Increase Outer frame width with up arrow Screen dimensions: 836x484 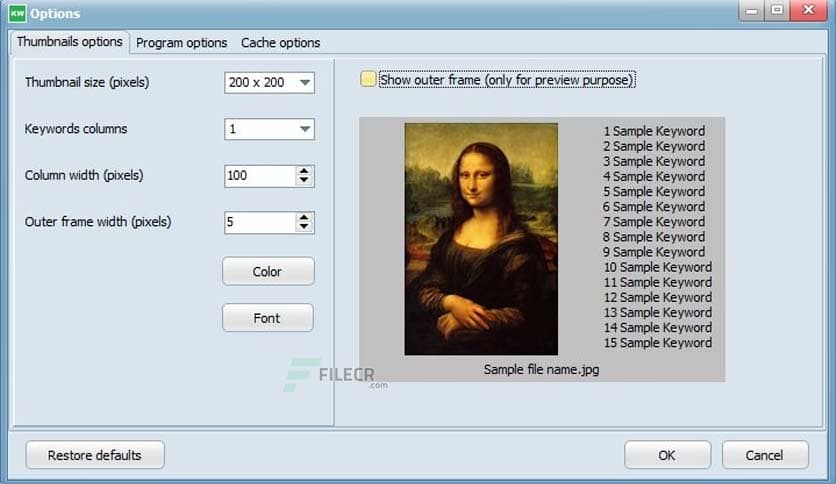(304, 217)
